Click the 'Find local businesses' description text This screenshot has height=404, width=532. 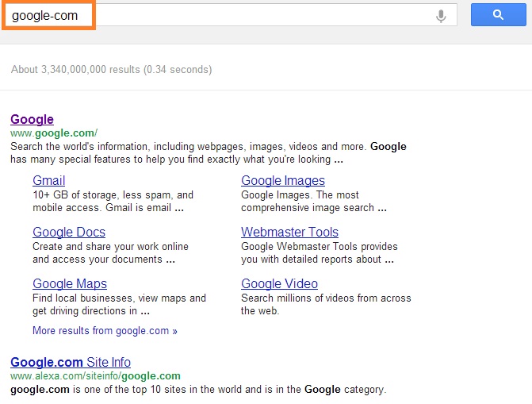click(x=119, y=305)
